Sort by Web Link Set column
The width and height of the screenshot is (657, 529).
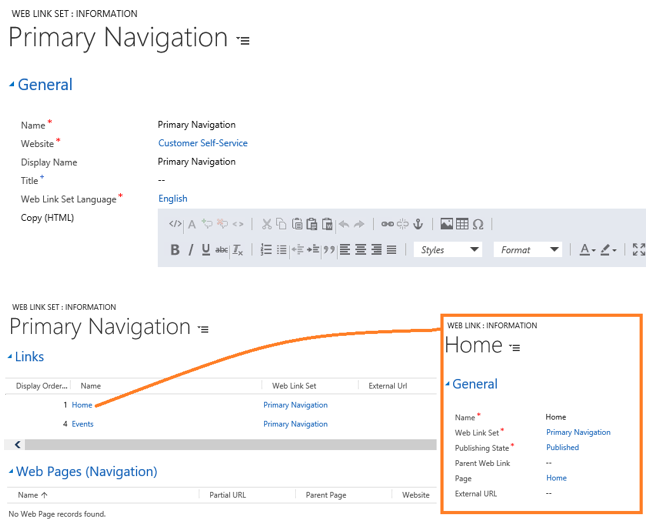(294, 386)
